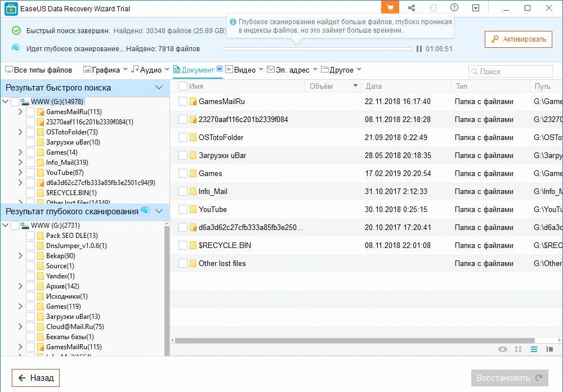The image size is (563, 392).
Task: Open the Video filter dropdown arrow
Action: tap(261, 69)
